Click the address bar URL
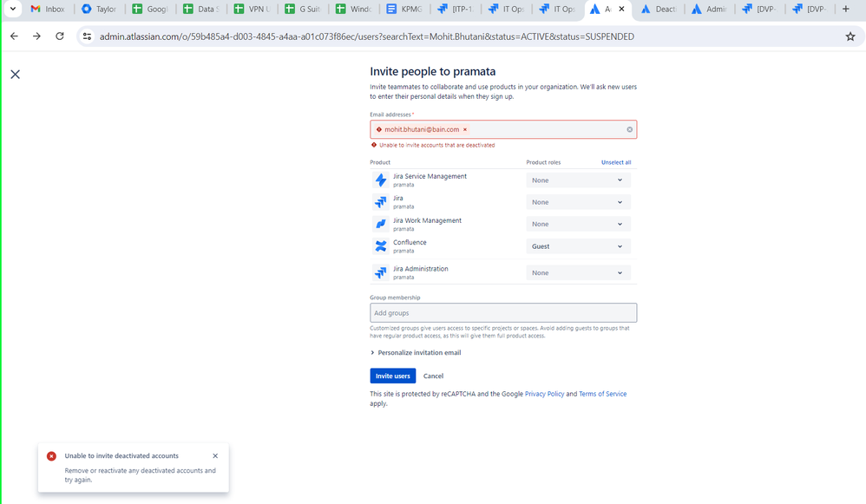The height and width of the screenshot is (504, 866). pos(367,36)
